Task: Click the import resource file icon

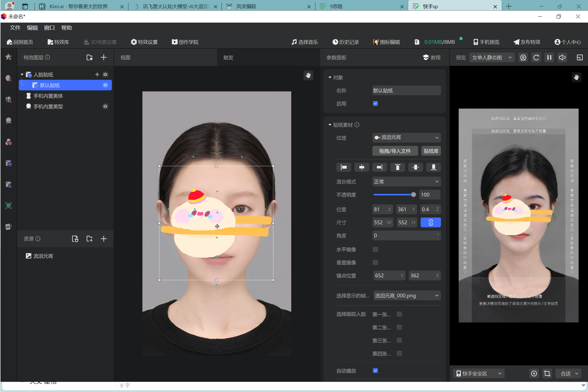Action: tap(75, 239)
